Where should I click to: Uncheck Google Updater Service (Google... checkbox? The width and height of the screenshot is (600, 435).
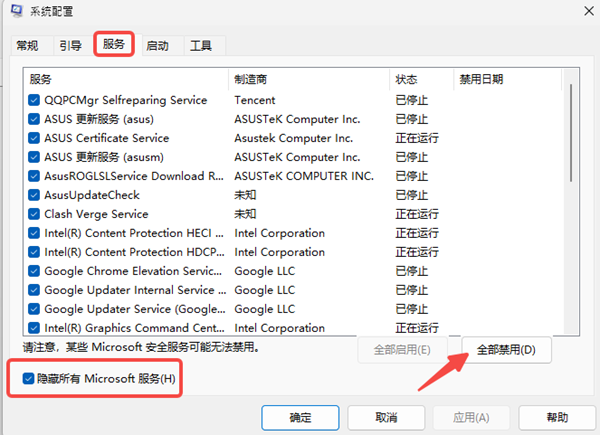coord(34,309)
